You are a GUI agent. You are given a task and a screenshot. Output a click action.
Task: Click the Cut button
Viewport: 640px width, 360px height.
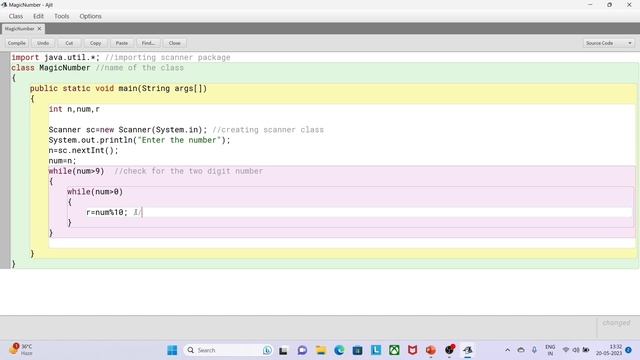(x=69, y=43)
